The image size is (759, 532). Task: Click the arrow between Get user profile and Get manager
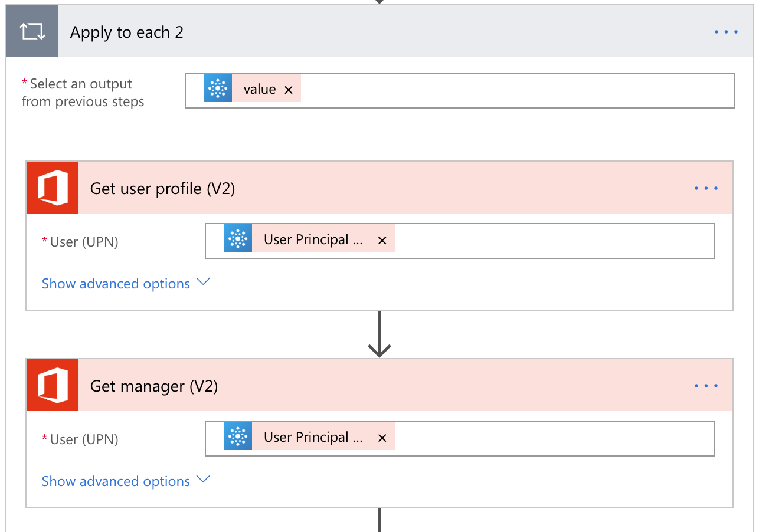[379, 334]
